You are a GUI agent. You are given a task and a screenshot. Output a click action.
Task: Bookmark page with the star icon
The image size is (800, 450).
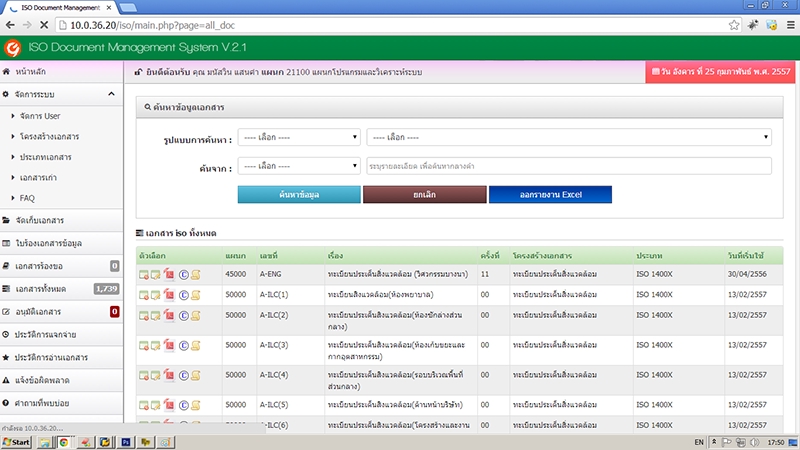point(734,25)
